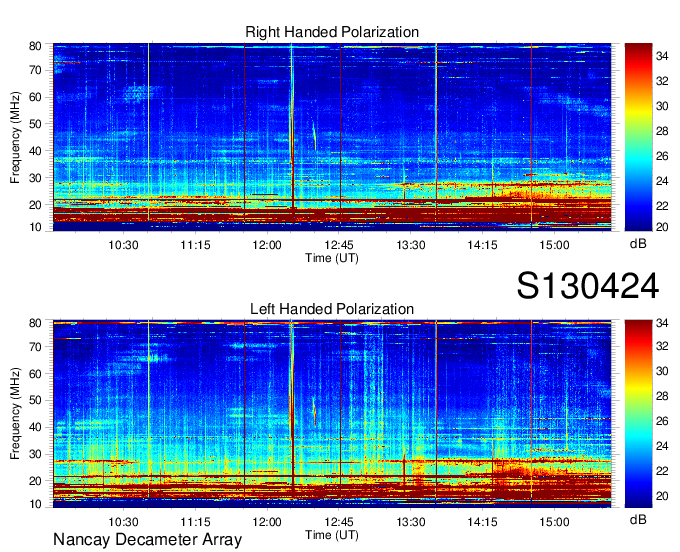Click inside the Left Handed Polarization spectrogram
Screen dimensions: 680x552
coord(332,414)
